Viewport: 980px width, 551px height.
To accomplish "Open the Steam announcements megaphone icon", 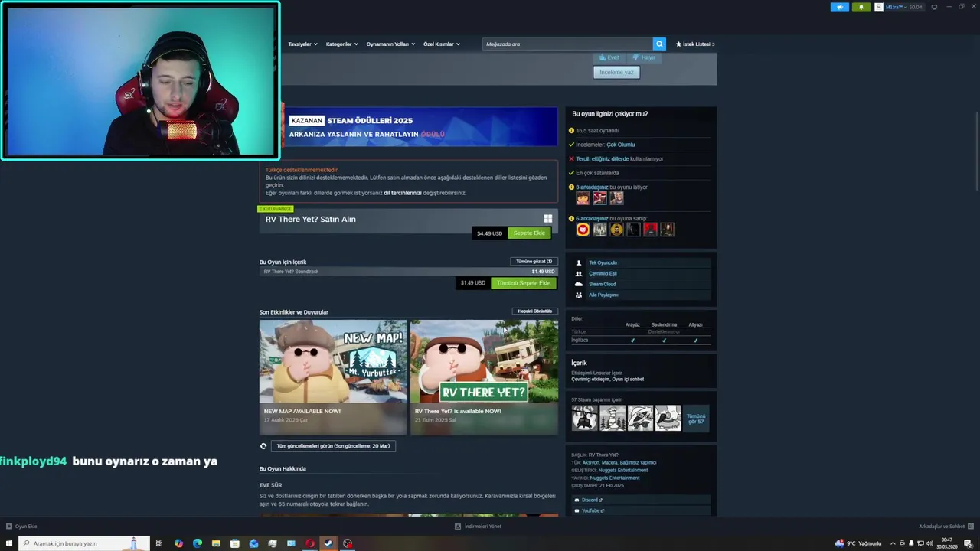I will (x=840, y=7).
